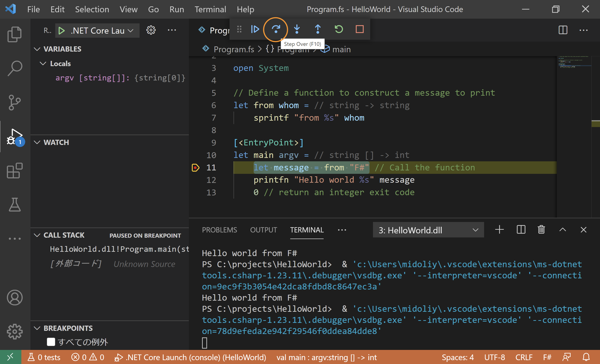
Task: Collapse the VARIABLES section
Action: pos(37,49)
